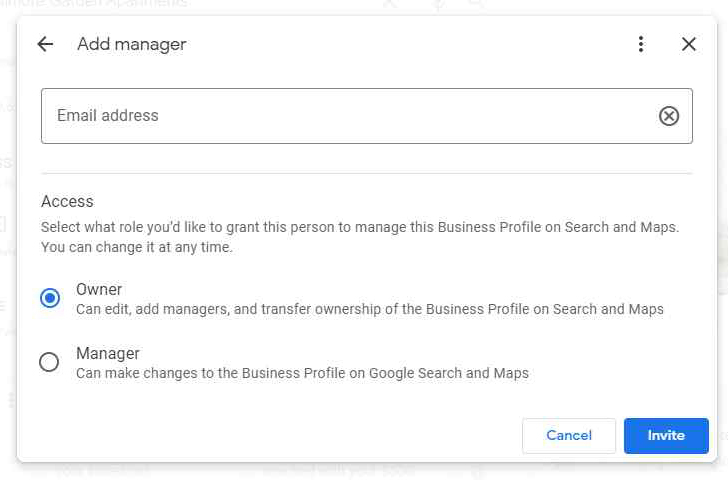
Task: Click the Access section heading
Action: tap(67, 201)
